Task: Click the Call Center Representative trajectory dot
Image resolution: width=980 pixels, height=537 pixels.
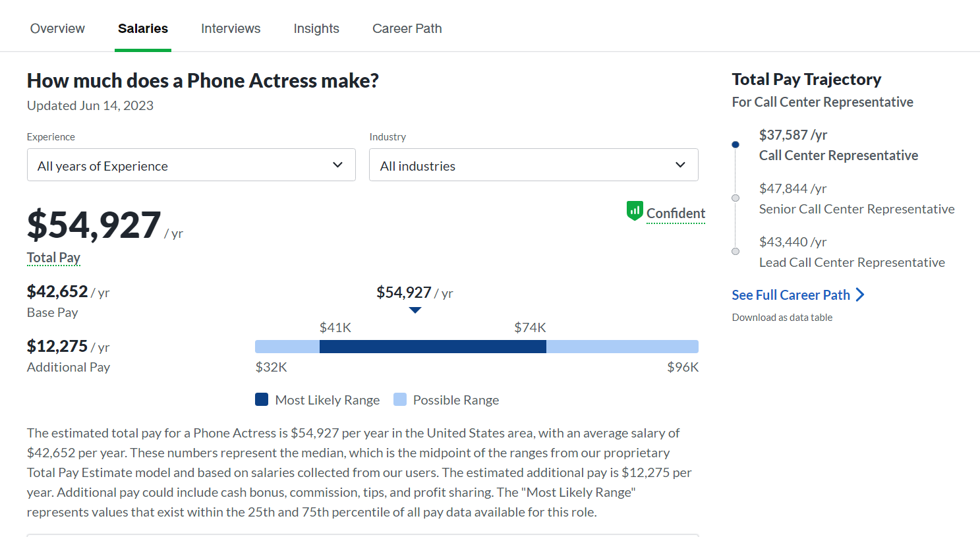Action: point(735,144)
